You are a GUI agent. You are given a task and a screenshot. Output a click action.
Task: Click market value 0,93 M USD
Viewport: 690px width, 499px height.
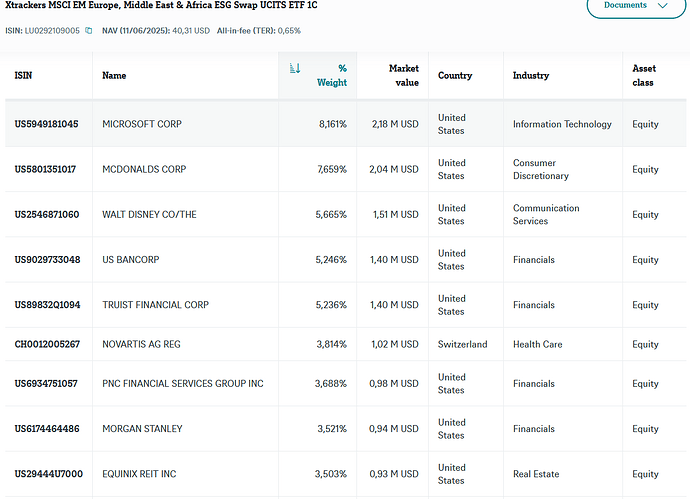click(393, 474)
